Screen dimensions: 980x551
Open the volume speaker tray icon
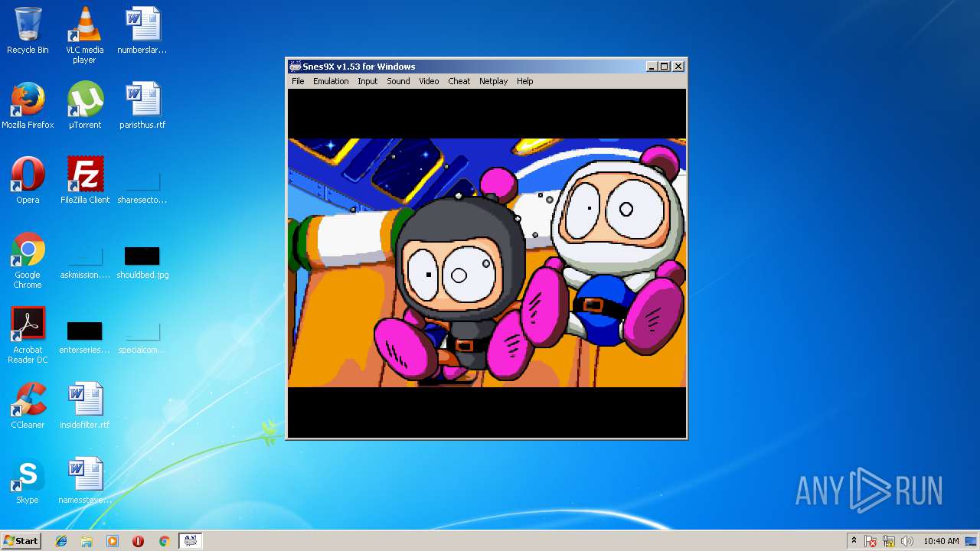coord(907,541)
